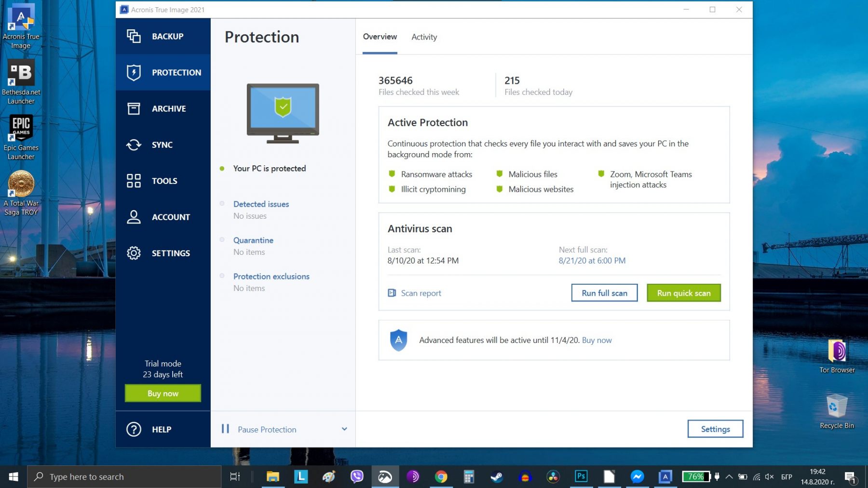Screen dimensions: 868x488
Task: Open the notification center icon
Action: pyautogui.click(x=851, y=477)
